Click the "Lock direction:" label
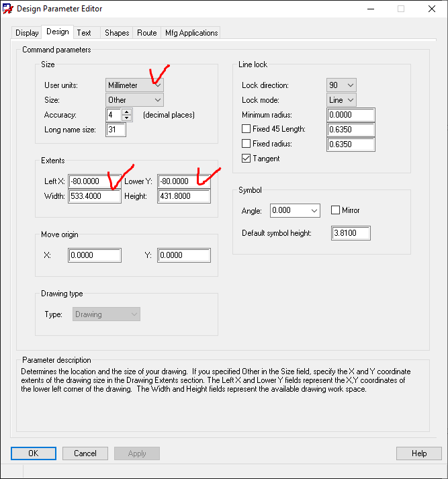The width and height of the screenshot is (448, 479). pyautogui.click(x=265, y=85)
